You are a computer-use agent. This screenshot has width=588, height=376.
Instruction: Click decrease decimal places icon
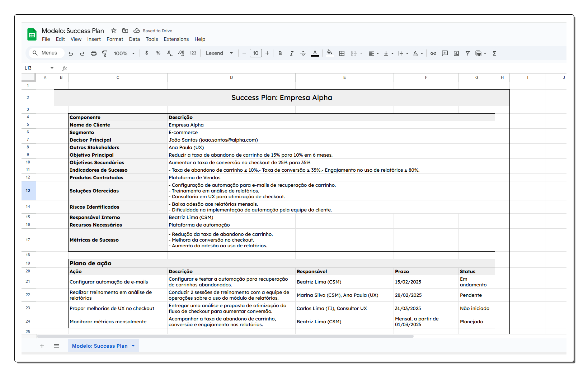(x=170, y=53)
